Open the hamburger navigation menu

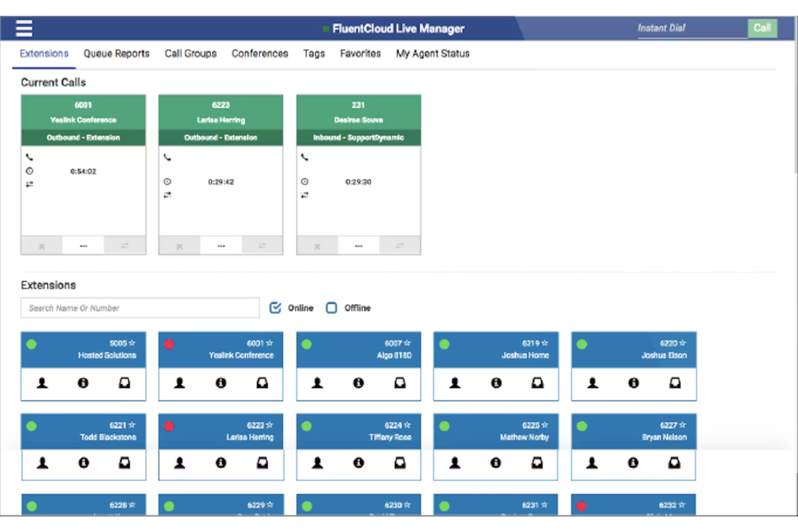[x=24, y=27]
